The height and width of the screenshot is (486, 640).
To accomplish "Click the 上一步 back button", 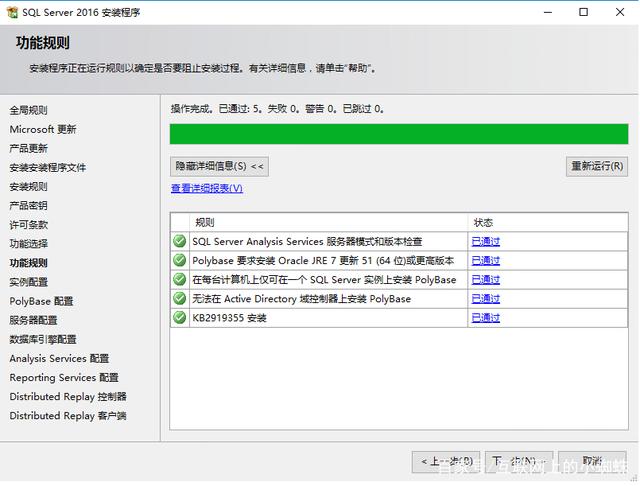I will [446, 462].
